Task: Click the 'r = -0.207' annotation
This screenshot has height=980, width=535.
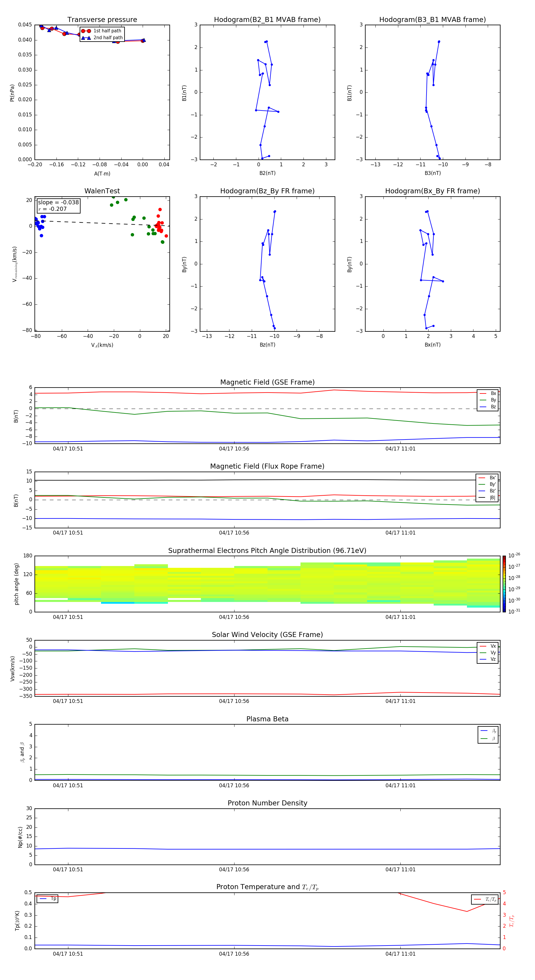Action: [x=53, y=209]
